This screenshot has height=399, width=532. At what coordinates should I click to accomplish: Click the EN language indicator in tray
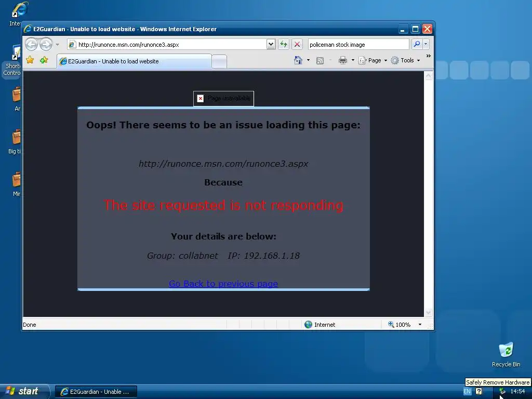tap(467, 391)
